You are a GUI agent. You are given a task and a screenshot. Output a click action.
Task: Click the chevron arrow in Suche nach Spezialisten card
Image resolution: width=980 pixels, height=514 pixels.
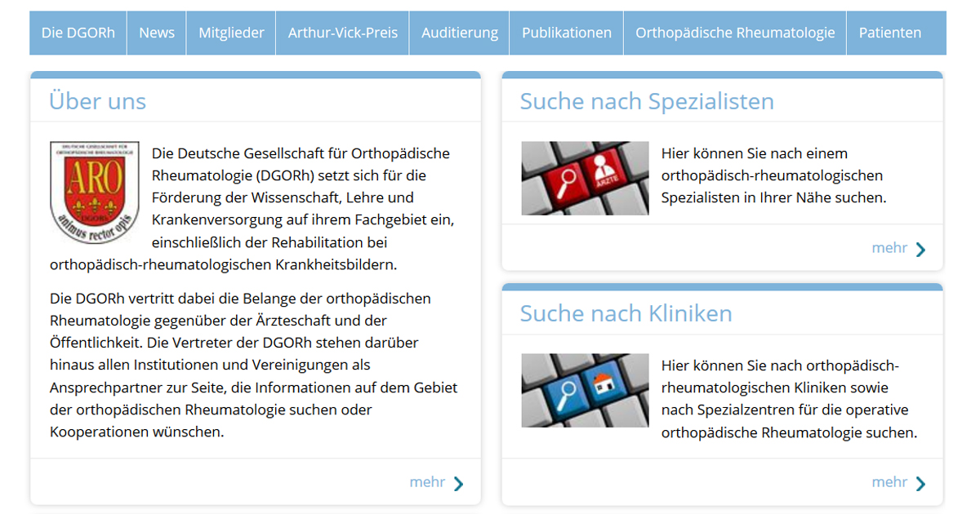[920, 249]
